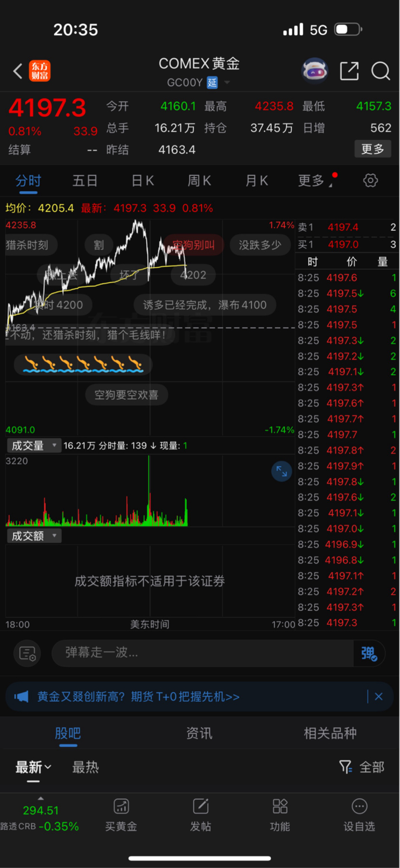The width and height of the screenshot is (400, 868).
Task: Open search with the magnifier icon
Action: [x=381, y=71]
